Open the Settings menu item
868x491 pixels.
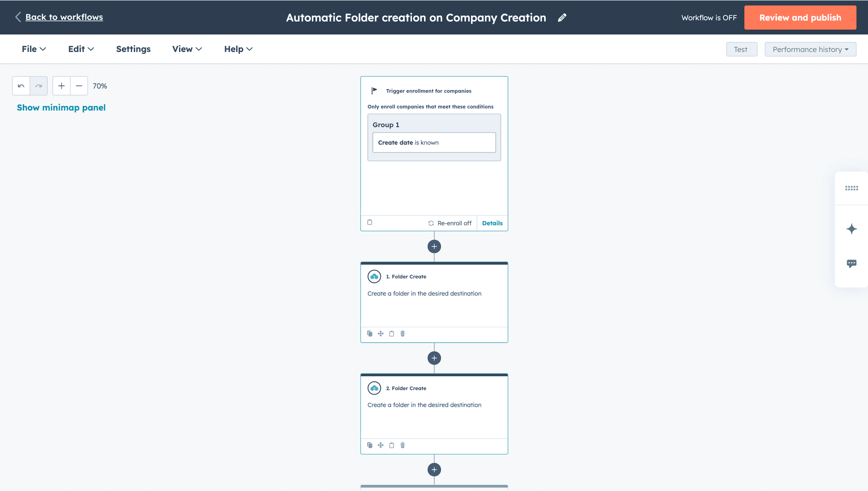tap(133, 49)
